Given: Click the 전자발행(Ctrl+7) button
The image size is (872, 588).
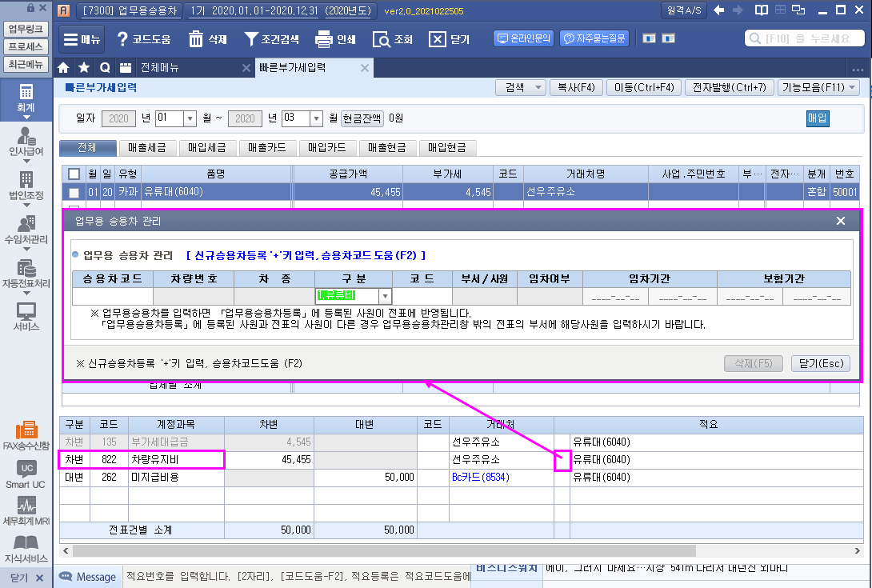Looking at the screenshot, I should click(x=729, y=87).
